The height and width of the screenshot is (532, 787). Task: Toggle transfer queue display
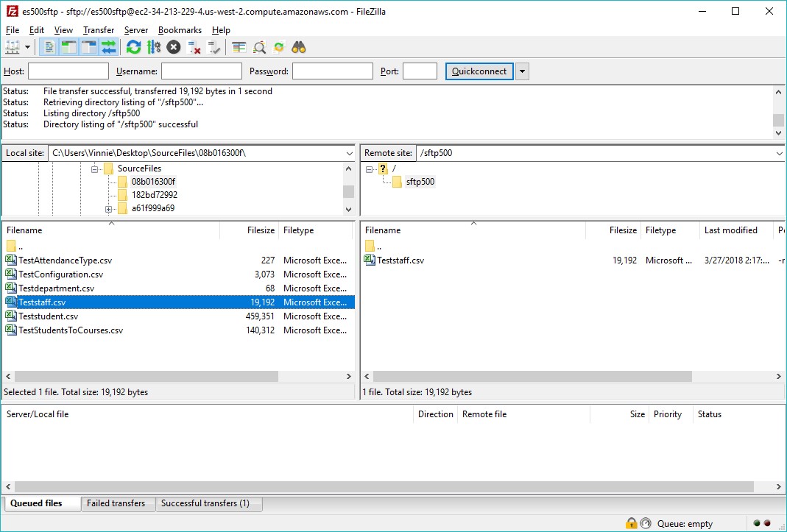[109, 48]
